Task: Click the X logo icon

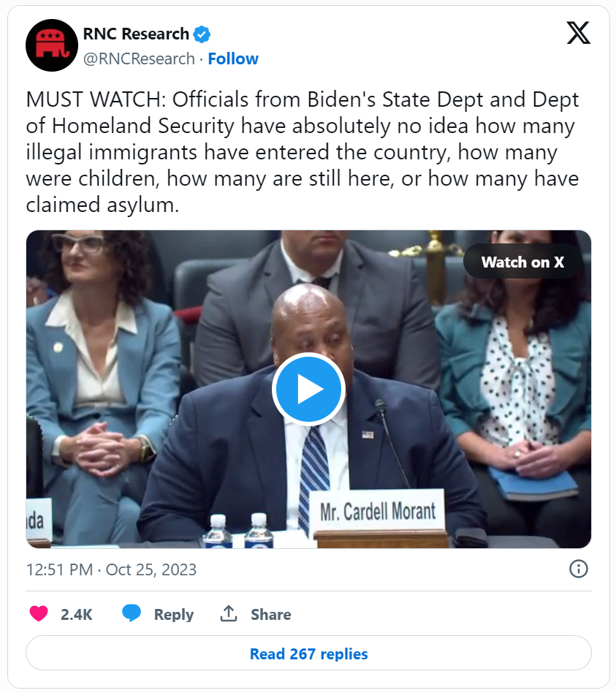Action: point(579,33)
